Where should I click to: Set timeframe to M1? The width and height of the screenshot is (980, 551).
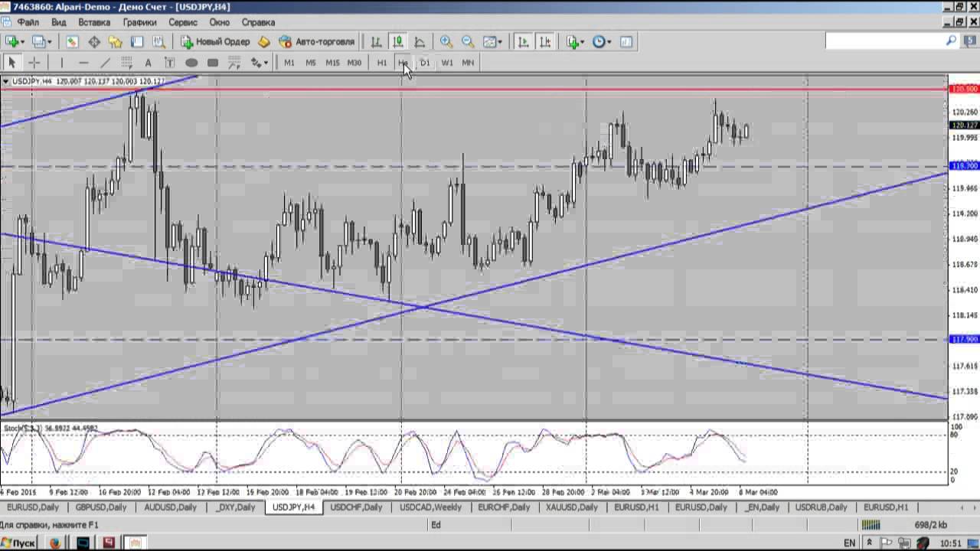coord(289,63)
